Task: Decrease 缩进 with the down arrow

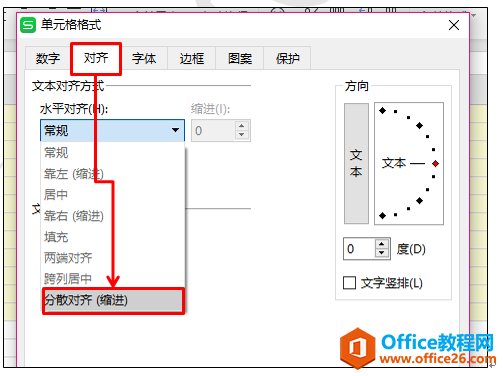Action: click(x=242, y=135)
